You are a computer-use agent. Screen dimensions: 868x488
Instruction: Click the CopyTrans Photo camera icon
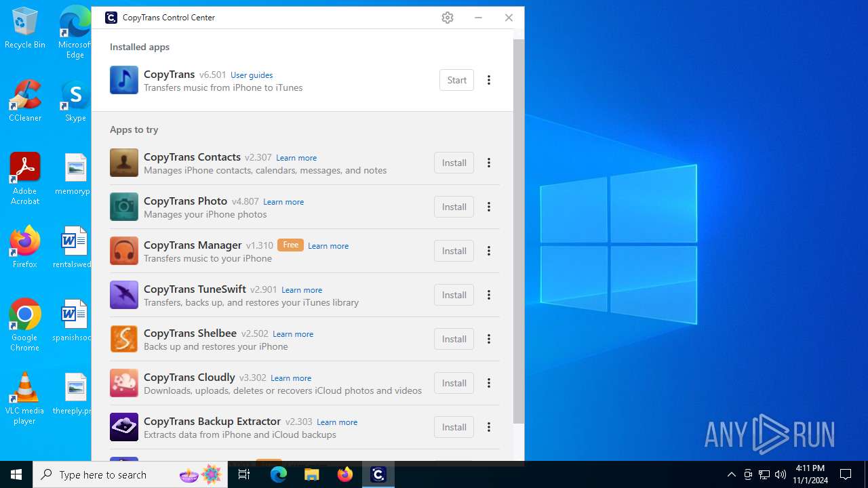coord(124,207)
